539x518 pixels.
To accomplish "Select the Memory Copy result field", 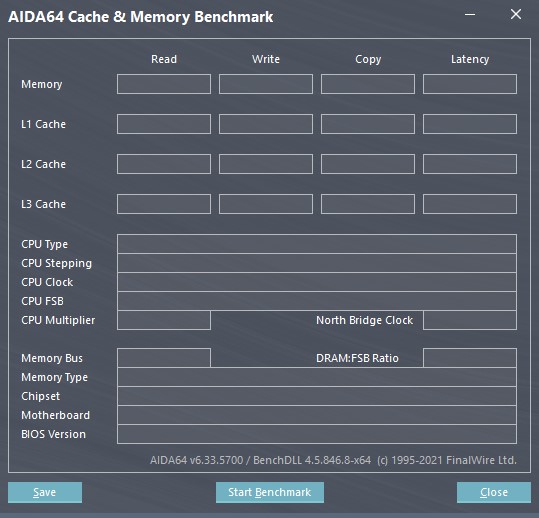I will tap(368, 84).
